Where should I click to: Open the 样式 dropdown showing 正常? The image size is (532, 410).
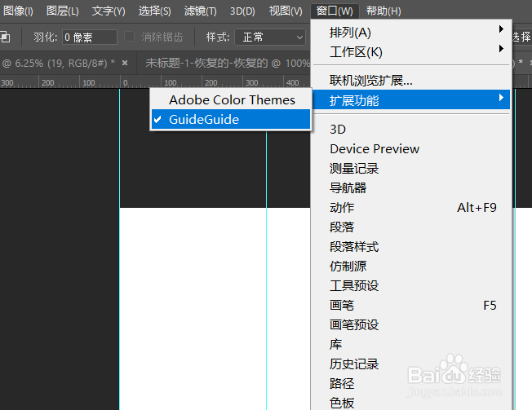click(270, 37)
